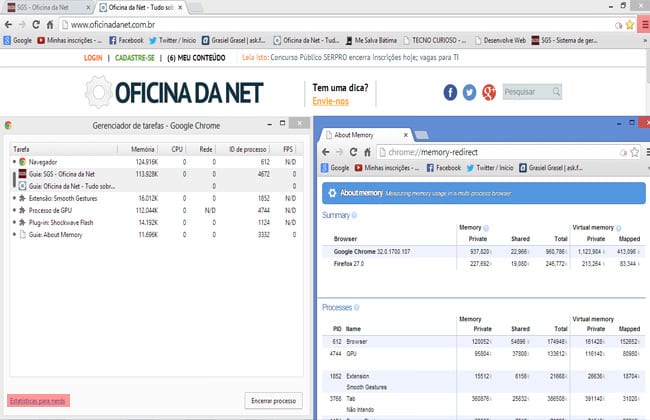Open (6) MEU CONTEÚDO link

point(196,58)
